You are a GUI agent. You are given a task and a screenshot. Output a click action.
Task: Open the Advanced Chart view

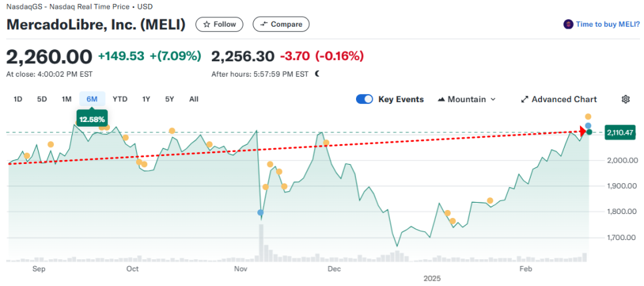[x=559, y=99]
